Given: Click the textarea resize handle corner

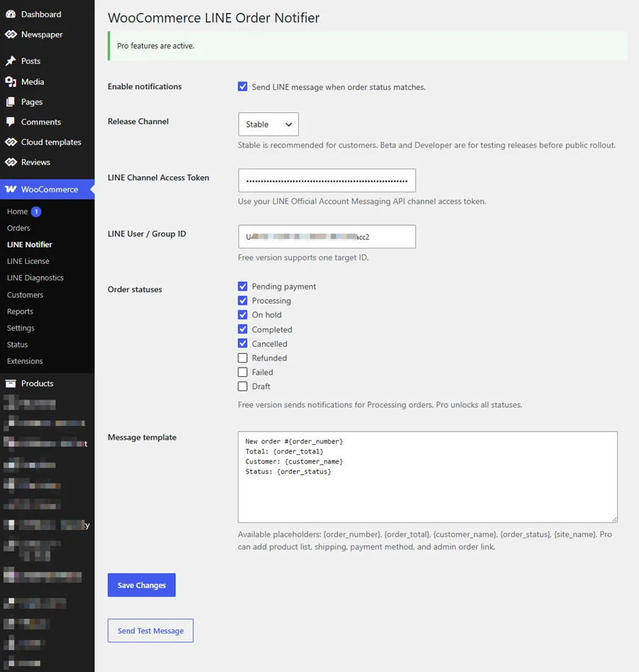Looking at the screenshot, I should point(615,519).
